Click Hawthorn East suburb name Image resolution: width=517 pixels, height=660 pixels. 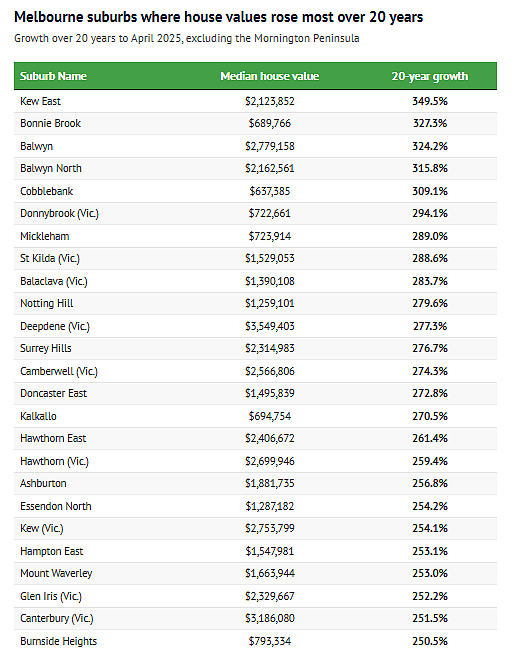coord(53,439)
